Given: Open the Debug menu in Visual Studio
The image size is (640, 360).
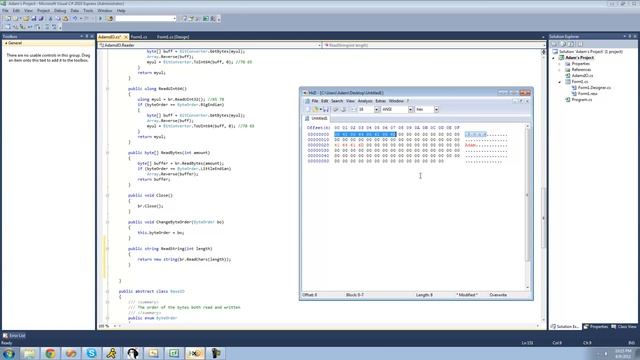Looking at the screenshot, I should [60, 11].
